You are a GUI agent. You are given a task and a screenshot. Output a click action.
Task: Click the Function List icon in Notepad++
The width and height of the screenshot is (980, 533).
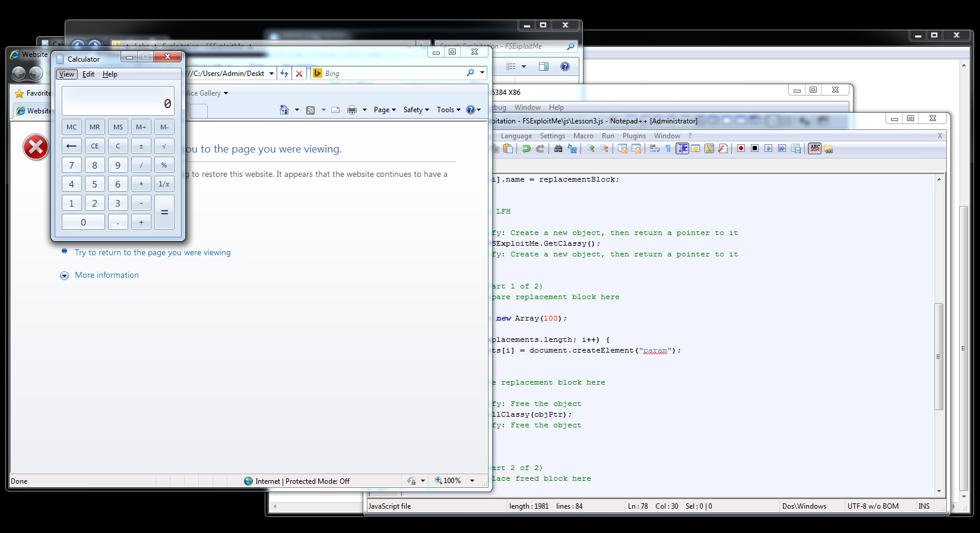(723, 148)
